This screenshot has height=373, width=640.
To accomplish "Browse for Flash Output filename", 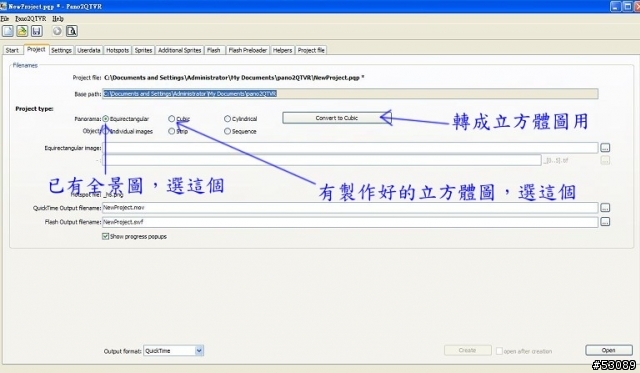I will [605, 222].
